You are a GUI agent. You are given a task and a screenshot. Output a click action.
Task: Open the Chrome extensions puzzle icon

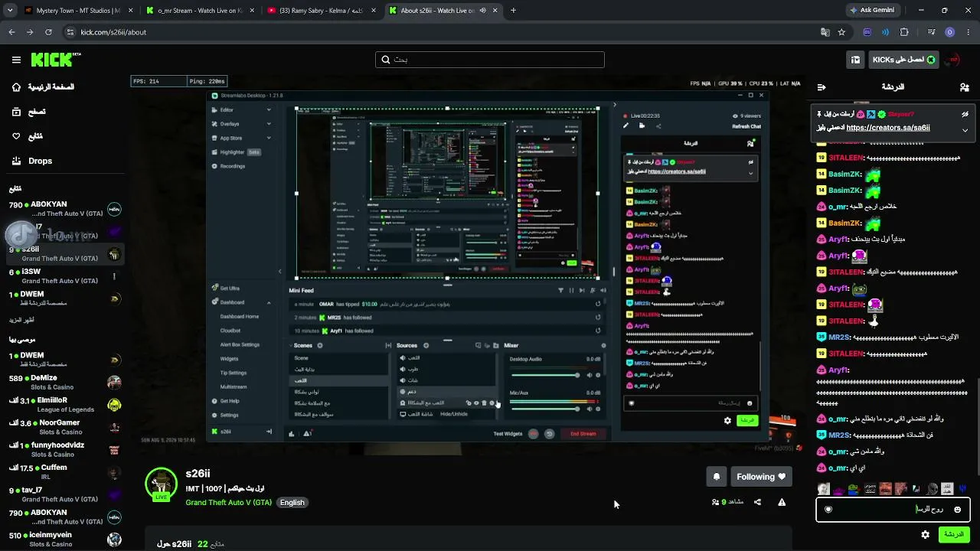coord(904,32)
